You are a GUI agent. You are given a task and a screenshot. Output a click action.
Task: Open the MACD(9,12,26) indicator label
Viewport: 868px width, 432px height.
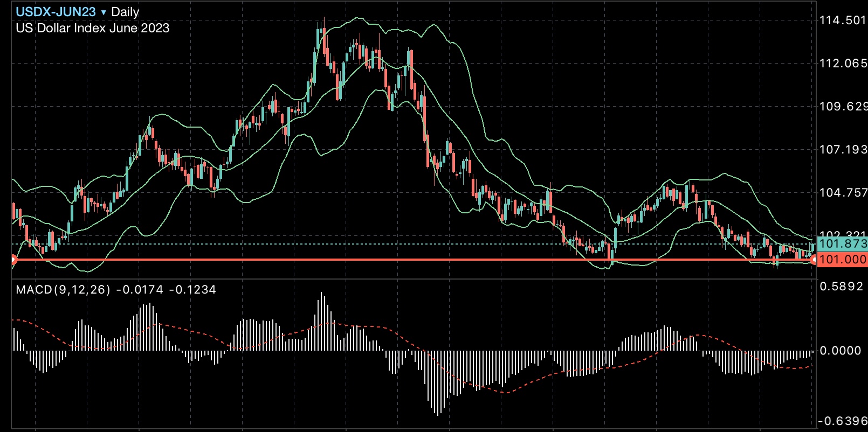click(x=63, y=290)
